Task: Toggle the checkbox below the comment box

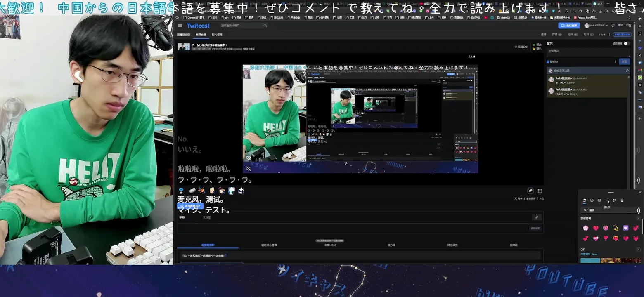Action: coord(548,62)
